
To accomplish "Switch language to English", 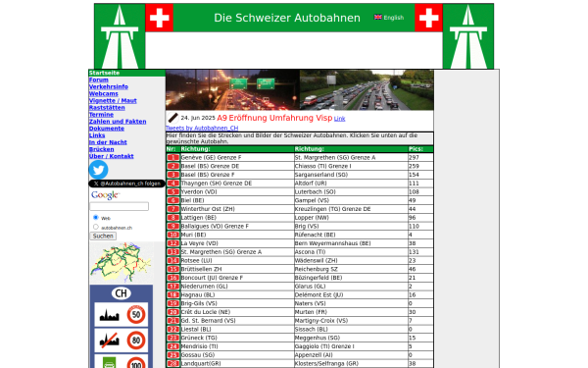I will [x=393, y=18].
